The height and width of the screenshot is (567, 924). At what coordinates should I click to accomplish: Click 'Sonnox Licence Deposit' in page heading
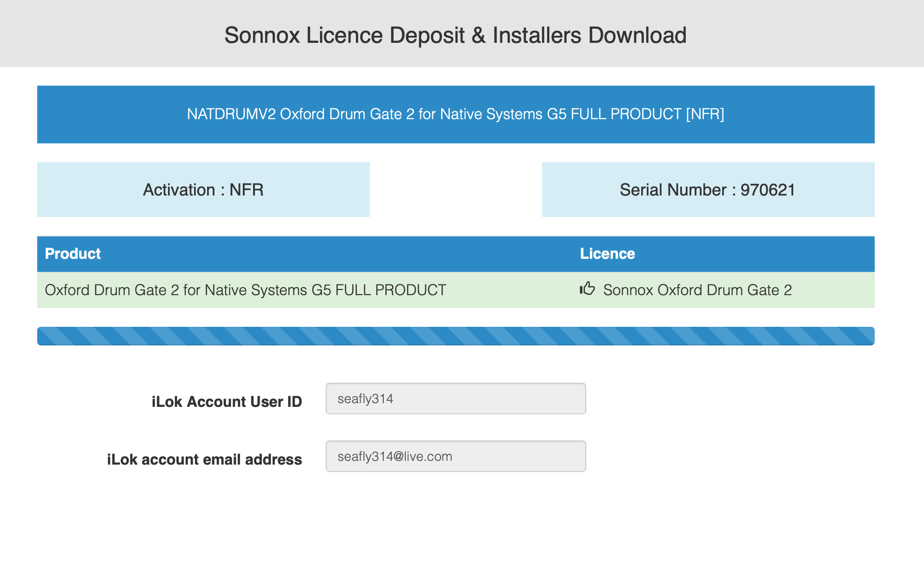[344, 35]
